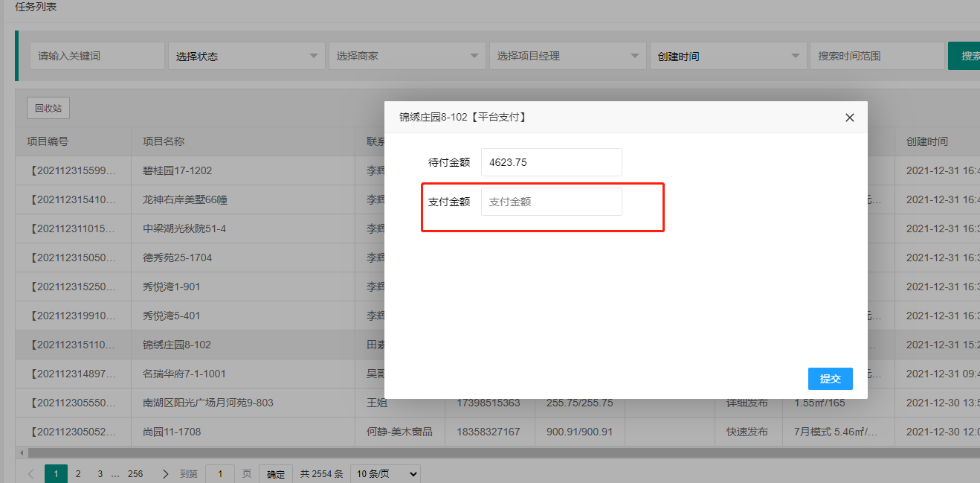Screen dimensions: 980x483
Task: Select row 南湖区阳光广场月河苑9-803
Action: pos(208,403)
